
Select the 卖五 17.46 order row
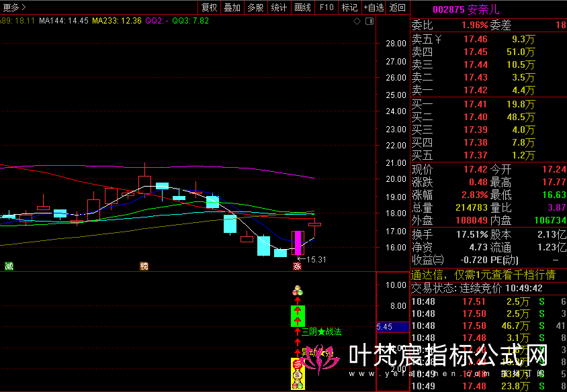(x=489, y=39)
